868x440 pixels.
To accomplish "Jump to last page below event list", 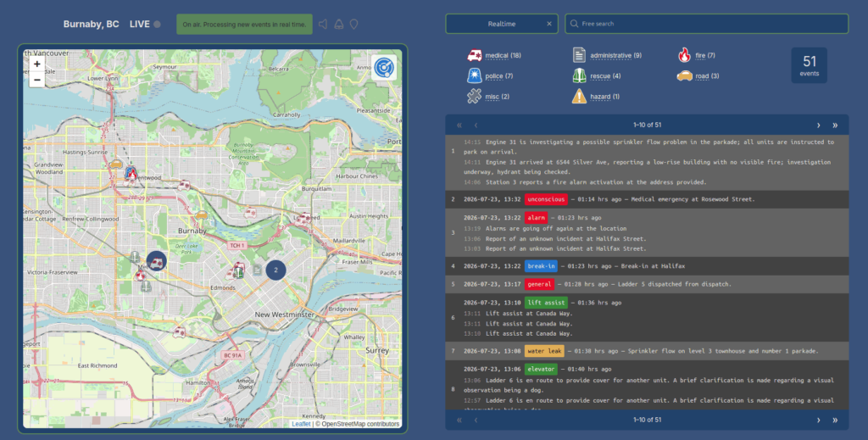I will (x=835, y=420).
